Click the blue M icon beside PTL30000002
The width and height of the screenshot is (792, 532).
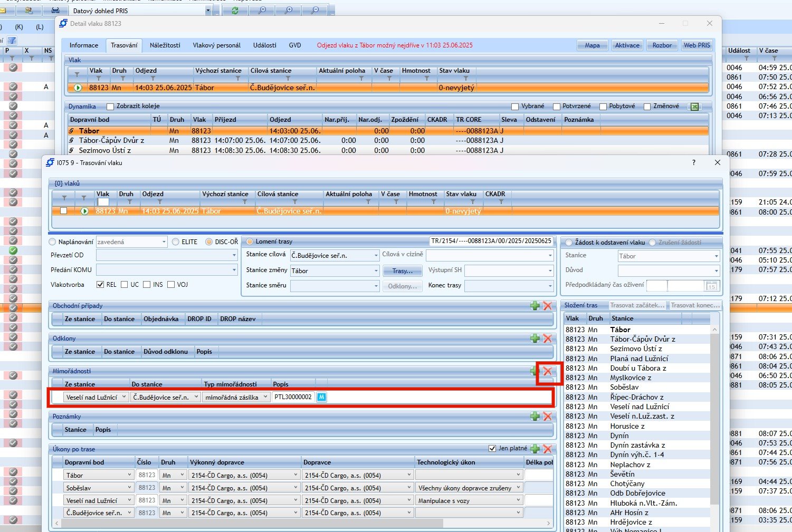pos(321,397)
